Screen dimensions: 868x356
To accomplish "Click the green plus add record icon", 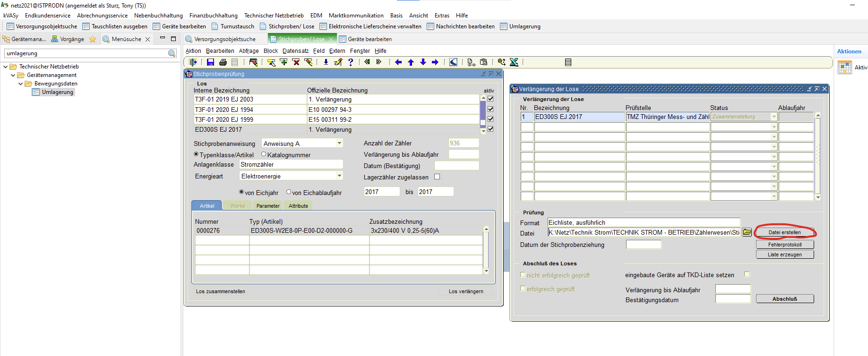I will point(284,62).
